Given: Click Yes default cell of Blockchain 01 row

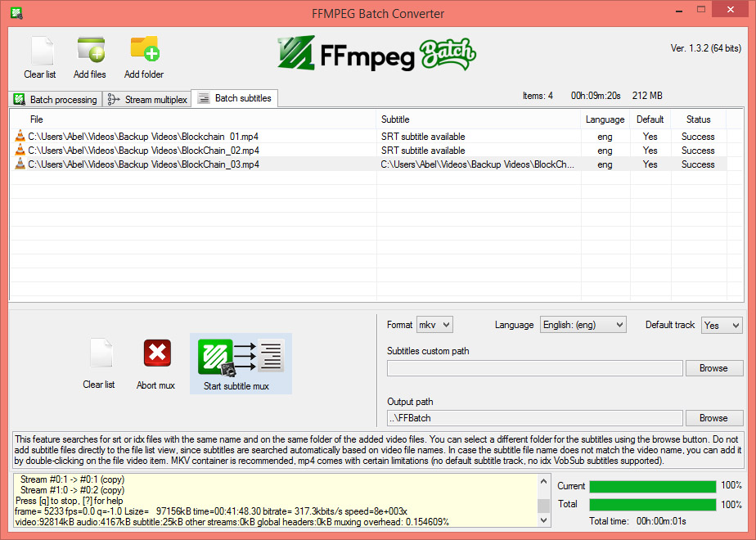Looking at the screenshot, I should tap(650, 137).
